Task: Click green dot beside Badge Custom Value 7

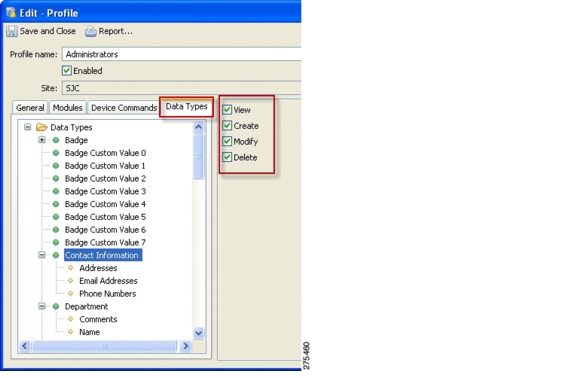Action: [x=56, y=242]
